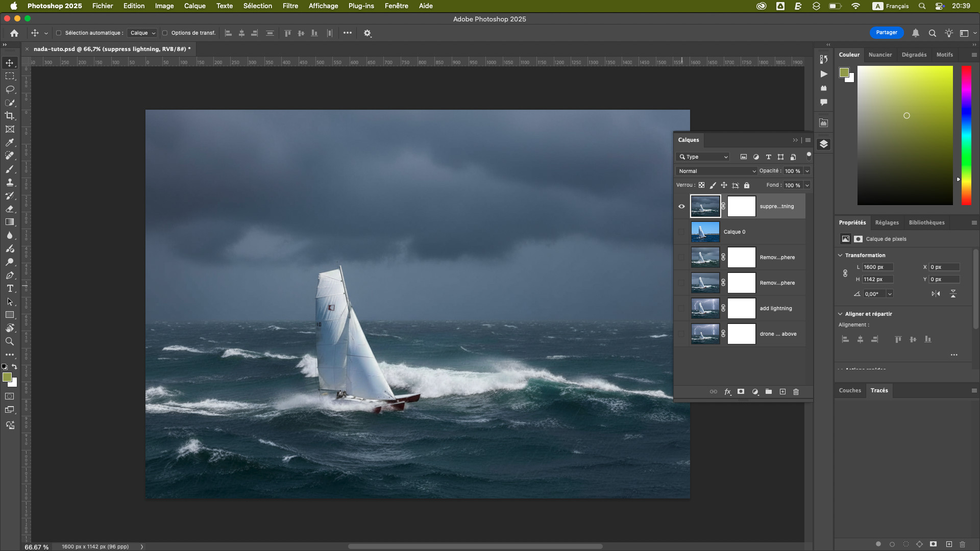The image size is (980, 551).
Task: Switch to the Nuancier tab
Action: tap(880, 55)
